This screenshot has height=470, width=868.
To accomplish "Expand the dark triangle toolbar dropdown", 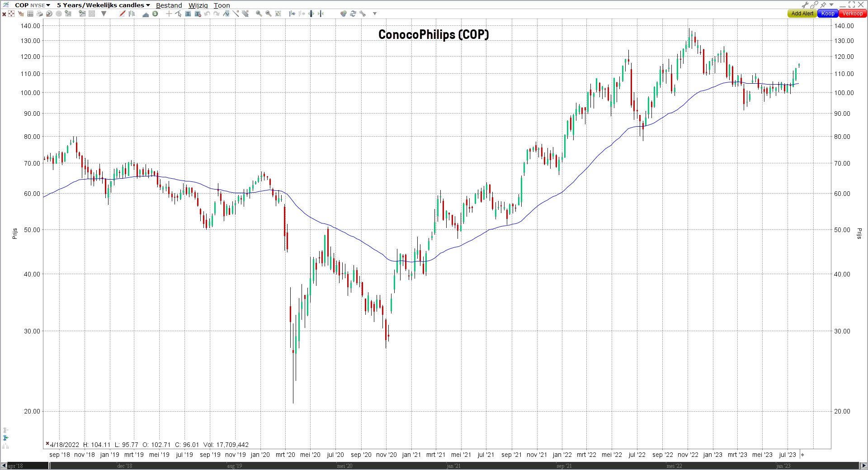I will (104, 14).
